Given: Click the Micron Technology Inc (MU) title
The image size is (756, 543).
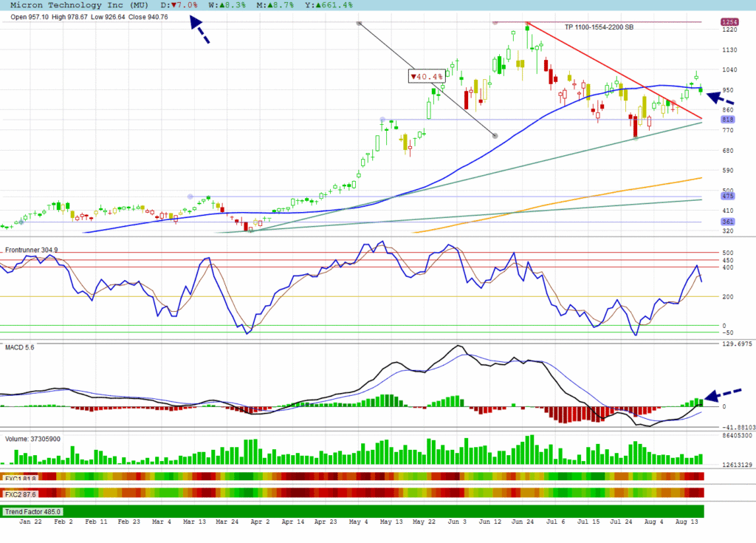Looking at the screenshot, I should 79,5.
